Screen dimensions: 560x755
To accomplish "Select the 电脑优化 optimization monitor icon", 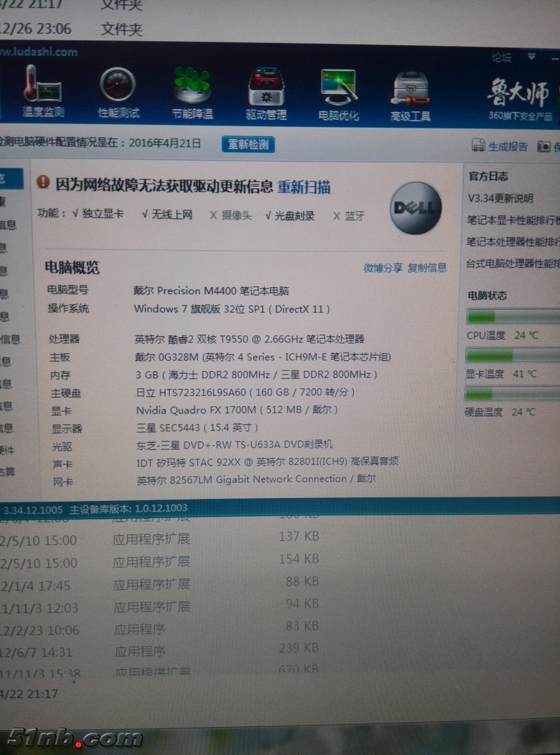I will pos(339,88).
